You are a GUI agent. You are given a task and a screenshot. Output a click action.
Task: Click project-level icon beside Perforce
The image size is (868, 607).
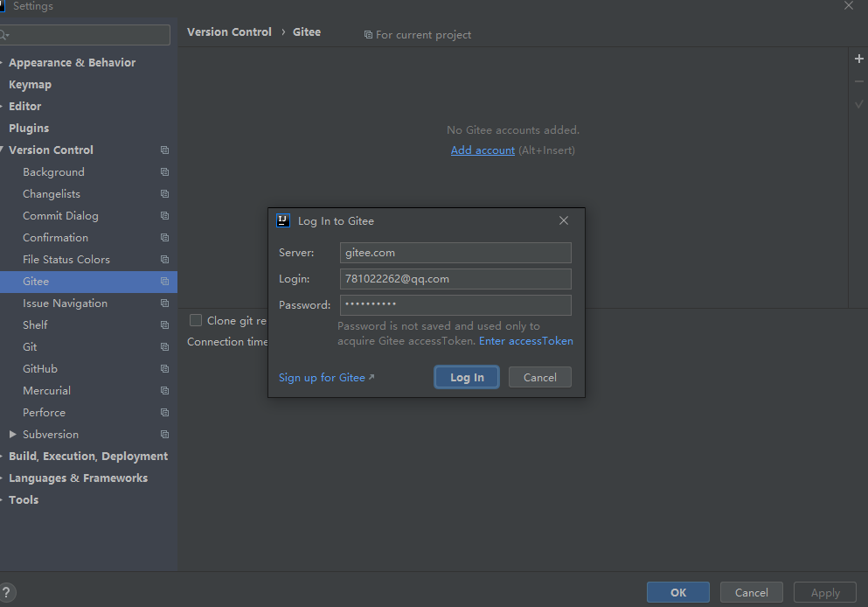164,413
